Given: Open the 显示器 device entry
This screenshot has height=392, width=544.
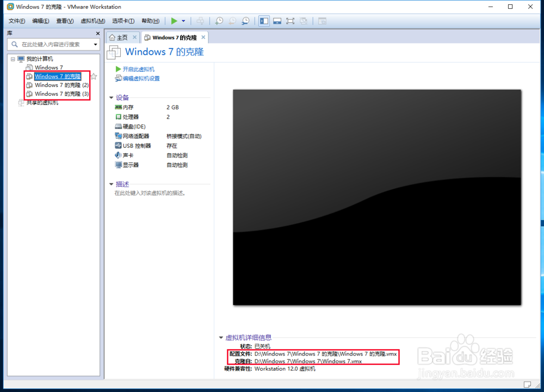Looking at the screenshot, I should (x=131, y=165).
